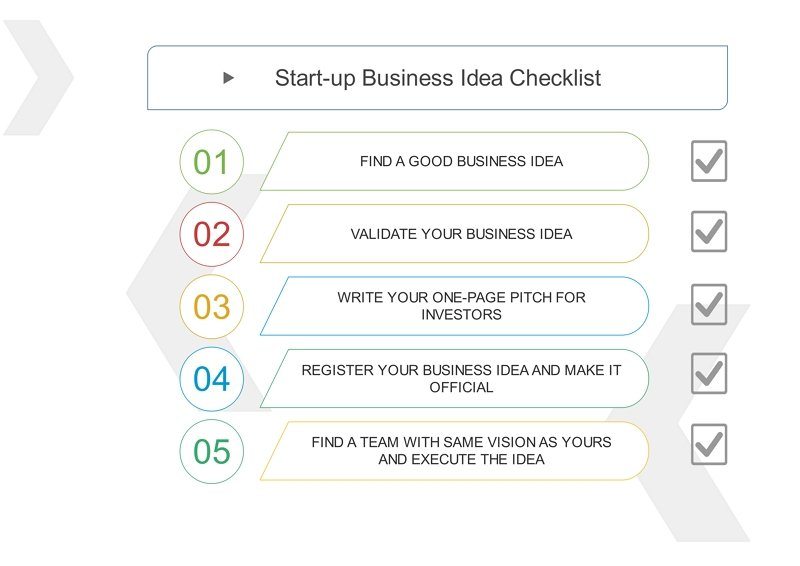The image size is (800, 566).
Task: Click the large gray chevron at top left
Action: pyautogui.click(x=38, y=78)
